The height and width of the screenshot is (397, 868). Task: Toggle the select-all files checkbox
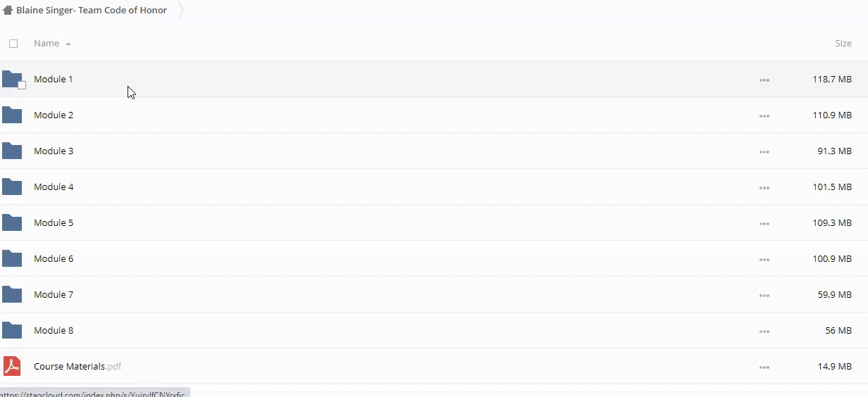13,44
